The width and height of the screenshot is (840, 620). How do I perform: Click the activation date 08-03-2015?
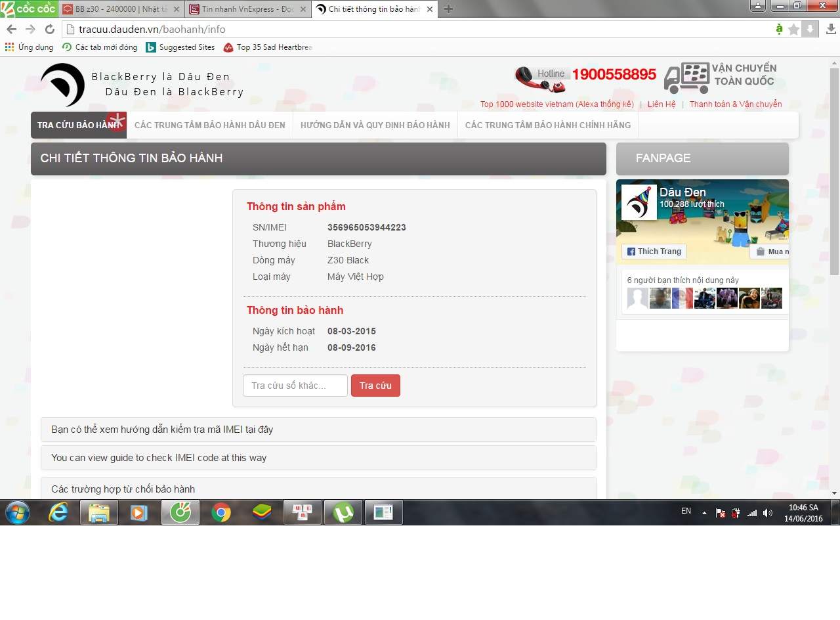pyautogui.click(x=352, y=331)
